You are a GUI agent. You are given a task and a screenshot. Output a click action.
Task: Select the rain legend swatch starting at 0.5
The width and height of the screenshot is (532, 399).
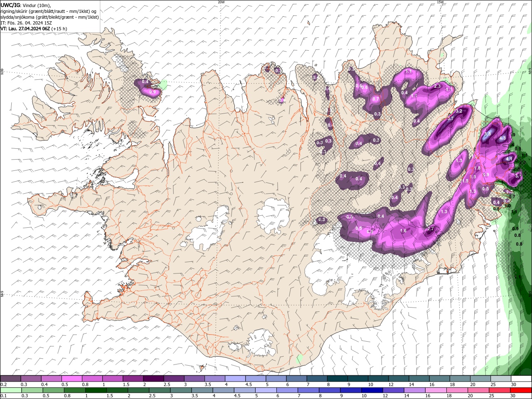click(x=53, y=390)
